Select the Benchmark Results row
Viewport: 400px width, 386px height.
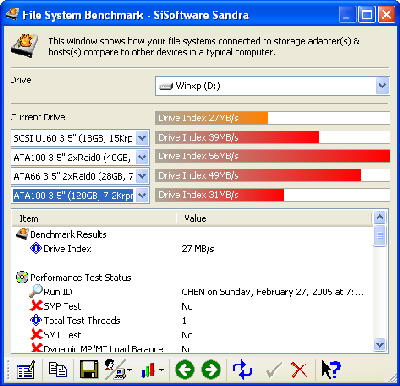point(68,234)
